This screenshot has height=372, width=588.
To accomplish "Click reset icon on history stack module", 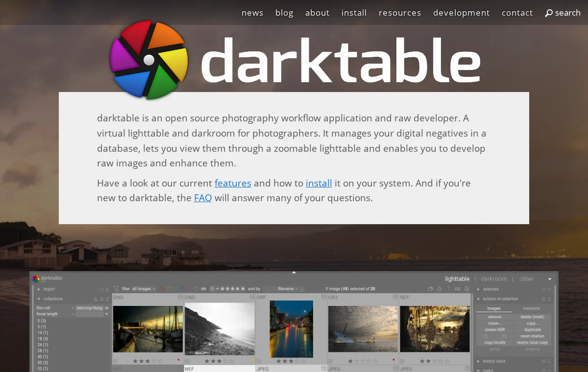I will (543, 361).
